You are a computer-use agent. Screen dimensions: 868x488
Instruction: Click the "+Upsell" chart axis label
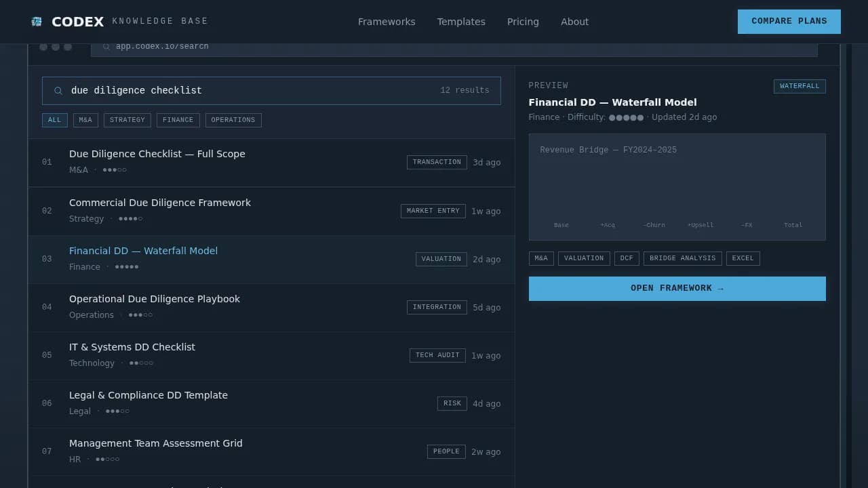coord(701,225)
